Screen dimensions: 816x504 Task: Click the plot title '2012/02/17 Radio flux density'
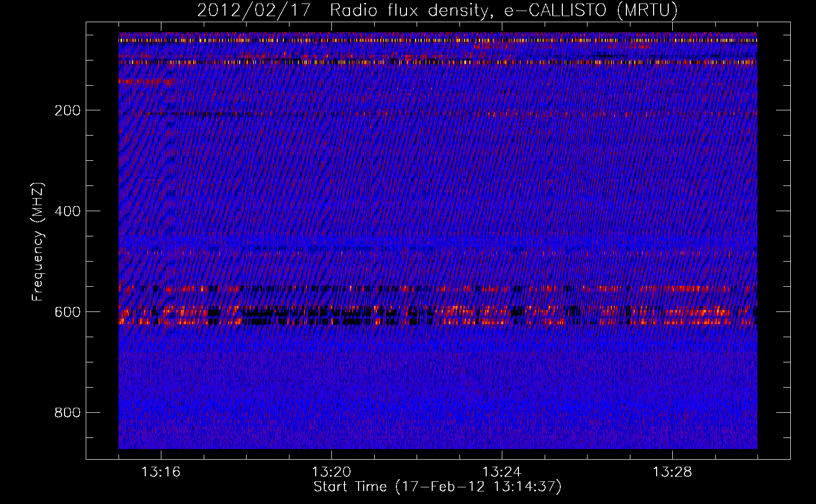pos(437,10)
